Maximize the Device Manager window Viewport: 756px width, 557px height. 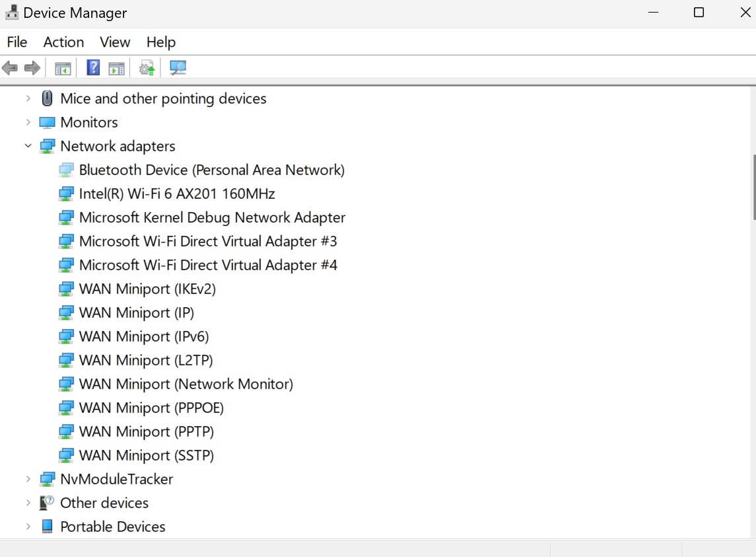pyautogui.click(x=699, y=13)
